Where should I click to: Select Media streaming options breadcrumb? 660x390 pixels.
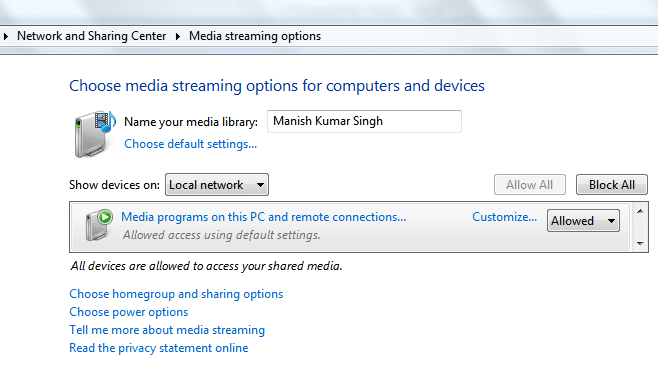click(x=255, y=36)
